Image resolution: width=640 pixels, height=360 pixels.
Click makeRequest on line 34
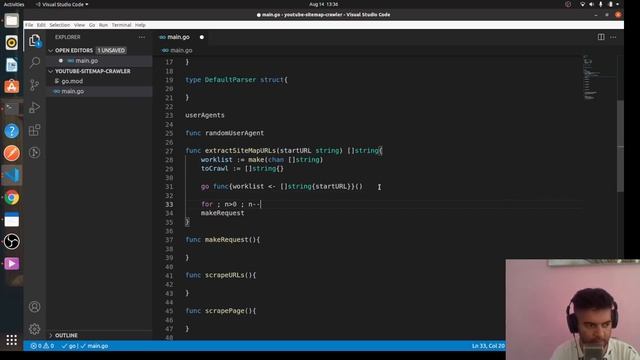click(222, 213)
